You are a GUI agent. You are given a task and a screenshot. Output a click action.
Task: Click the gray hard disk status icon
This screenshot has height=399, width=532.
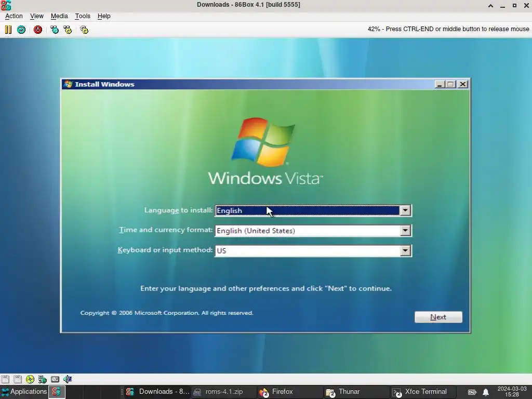pyautogui.click(x=55, y=379)
